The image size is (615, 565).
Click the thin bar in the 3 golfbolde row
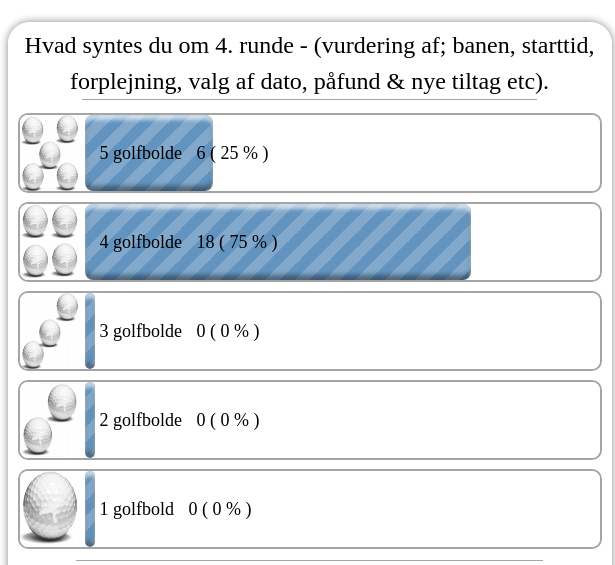pos(90,331)
